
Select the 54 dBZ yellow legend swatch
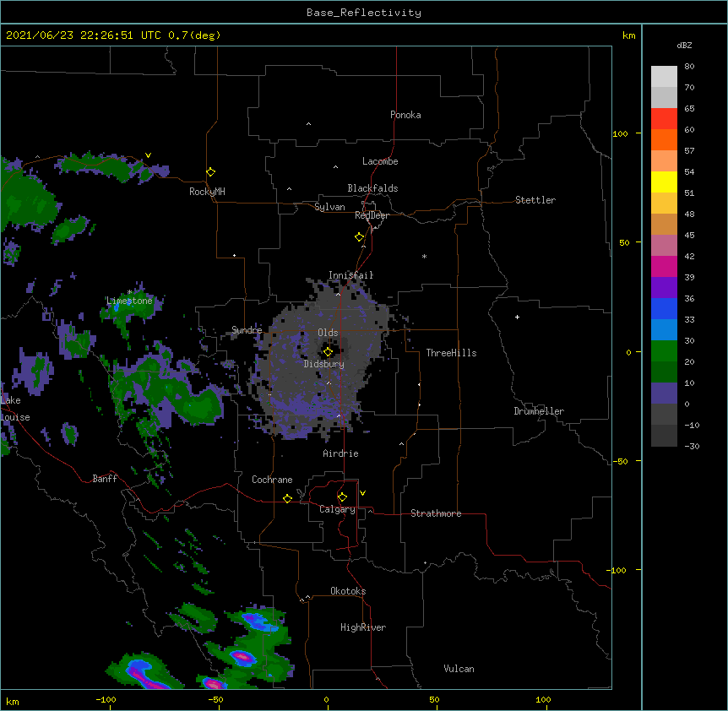664,182
